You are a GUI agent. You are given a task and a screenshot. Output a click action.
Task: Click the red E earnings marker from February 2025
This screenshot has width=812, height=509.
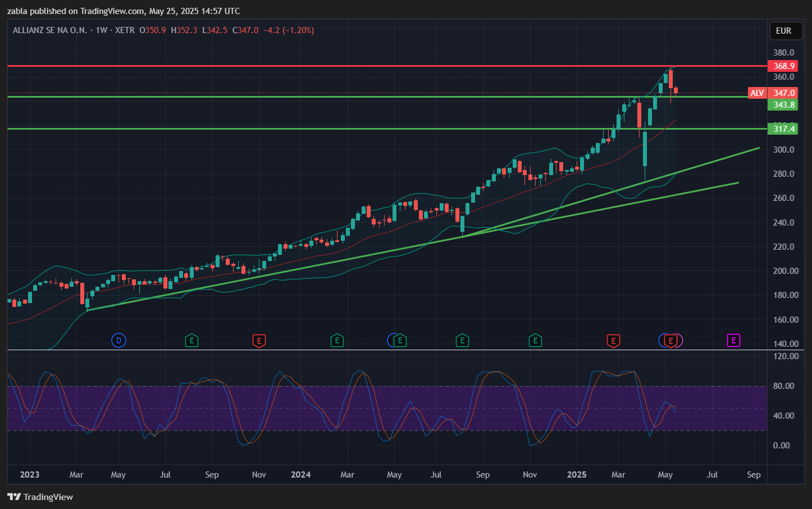[613, 340]
